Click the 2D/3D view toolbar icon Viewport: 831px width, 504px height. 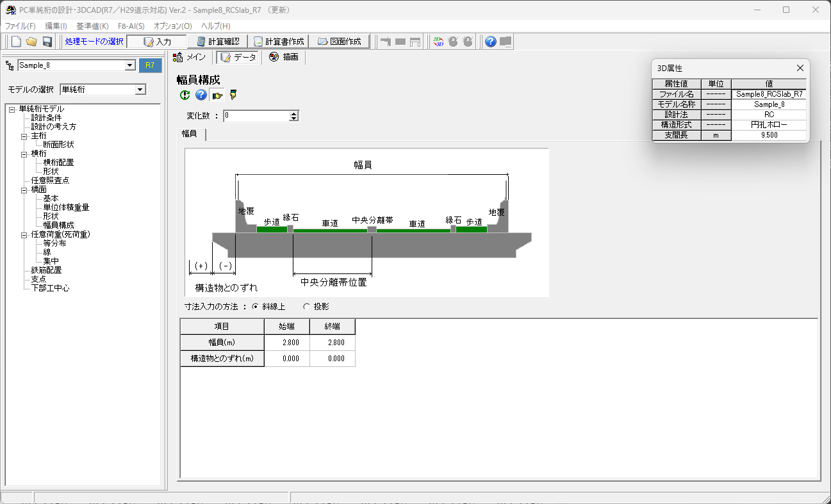point(438,42)
